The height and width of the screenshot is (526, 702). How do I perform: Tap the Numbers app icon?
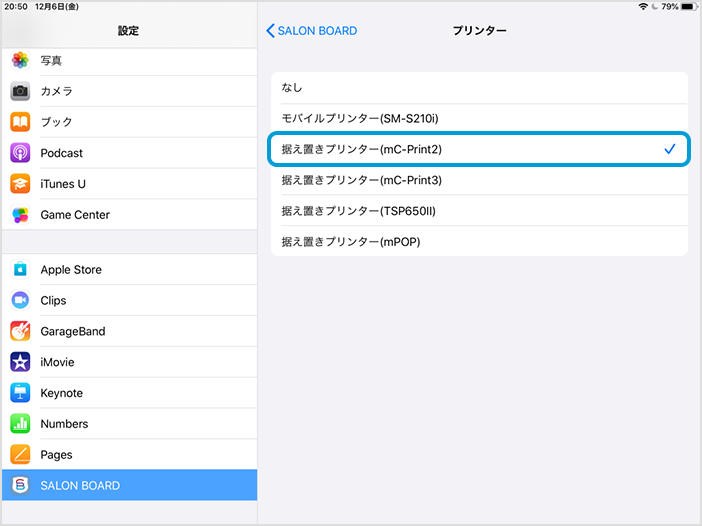click(20, 423)
